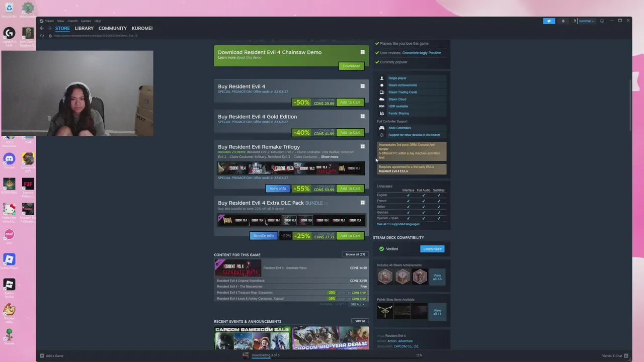This screenshot has width=644, height=362.
Task: Open Steam Trading Cards feature link
Action: click(x=403, y=93)
